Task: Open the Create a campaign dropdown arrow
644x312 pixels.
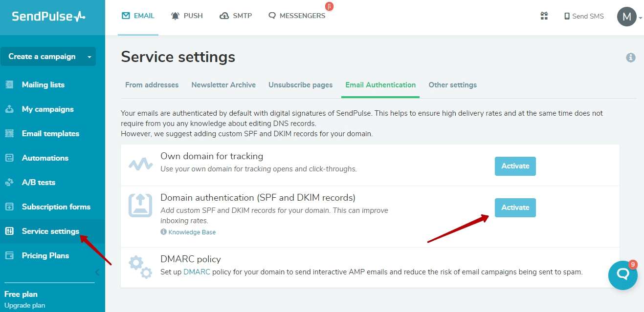Action: point(90,57)
